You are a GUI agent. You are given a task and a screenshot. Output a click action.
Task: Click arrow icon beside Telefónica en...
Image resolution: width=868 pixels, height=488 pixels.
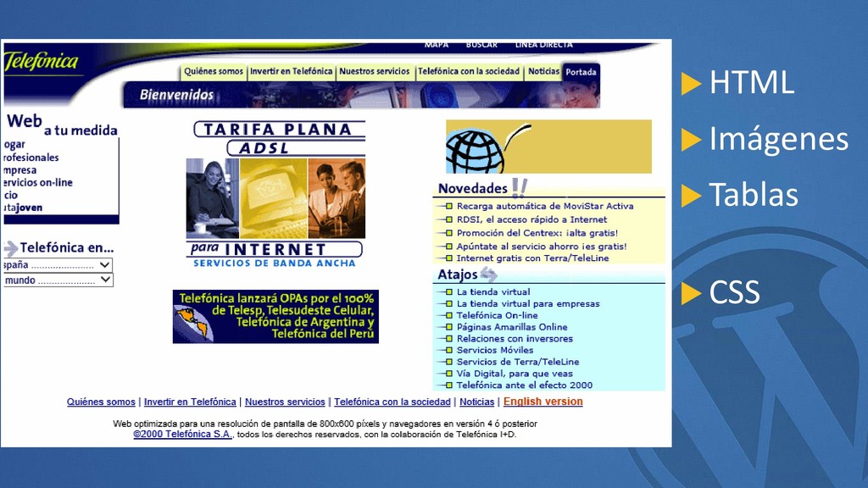point(10,248)
